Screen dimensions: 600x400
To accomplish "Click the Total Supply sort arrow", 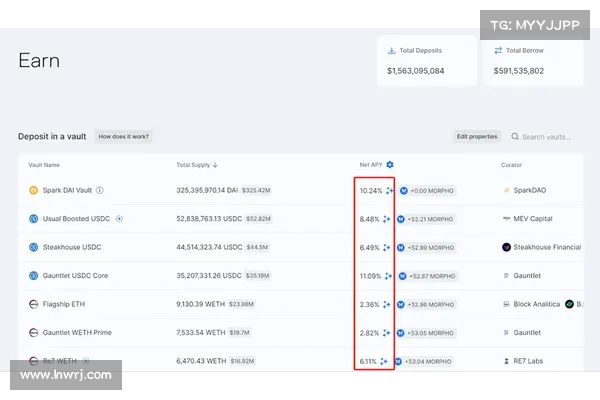I will point(215,165).
